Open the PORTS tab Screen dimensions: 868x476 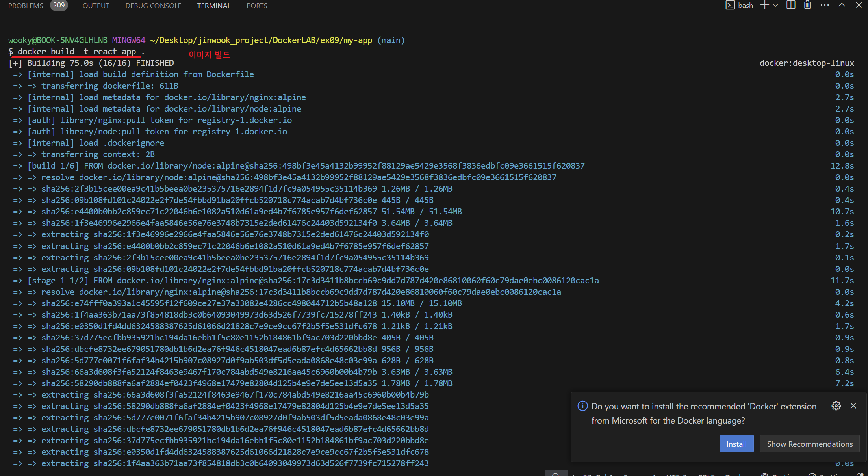[257, 6]
